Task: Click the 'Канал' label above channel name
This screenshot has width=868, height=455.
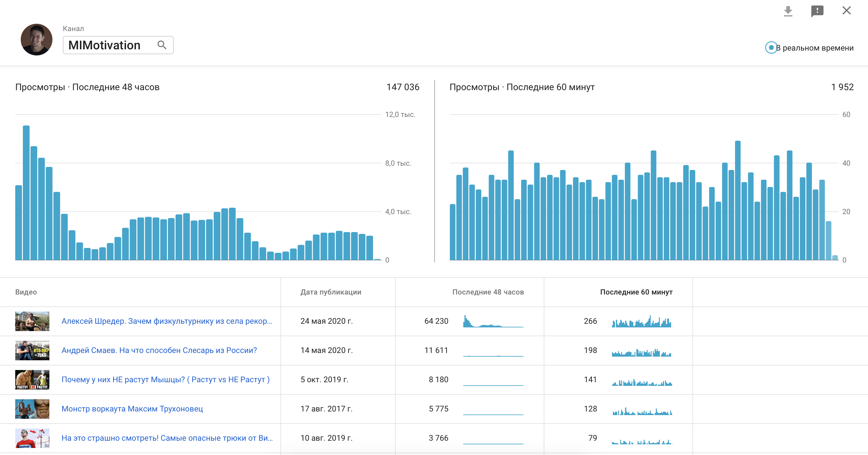Action: pyautogui.click(x=73, y=29)
